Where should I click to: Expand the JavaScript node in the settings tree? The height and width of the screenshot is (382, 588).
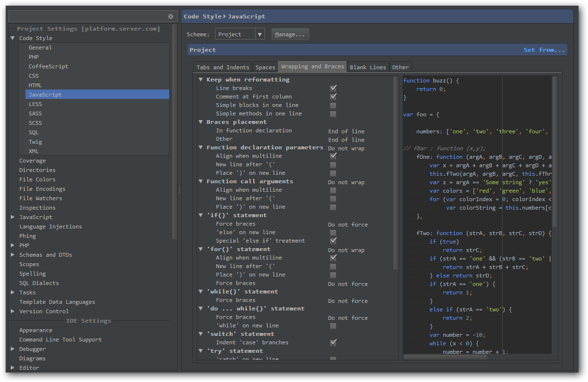(13, 217)
